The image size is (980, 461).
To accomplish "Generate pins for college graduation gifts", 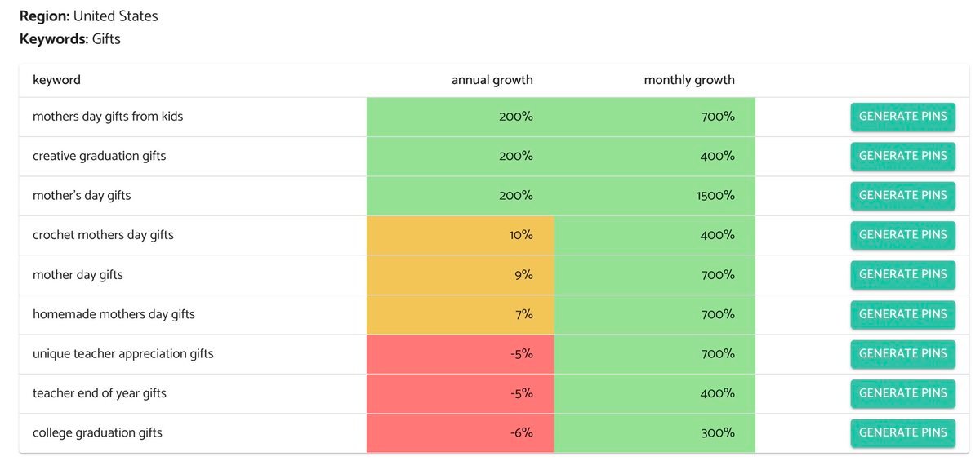I will pos(902,432).
